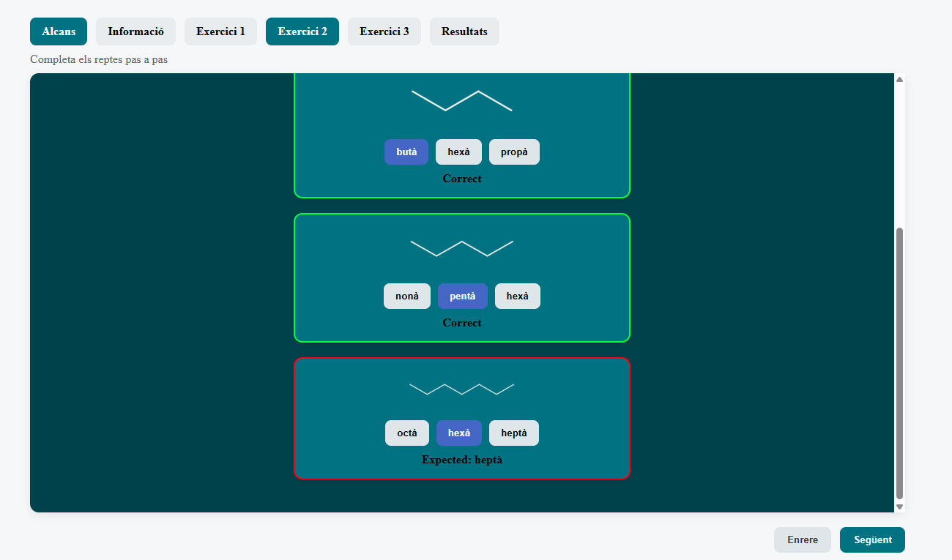Pick hexà in the first question card
This screenshot has width=952, height=560.
[x=458, y=152]
